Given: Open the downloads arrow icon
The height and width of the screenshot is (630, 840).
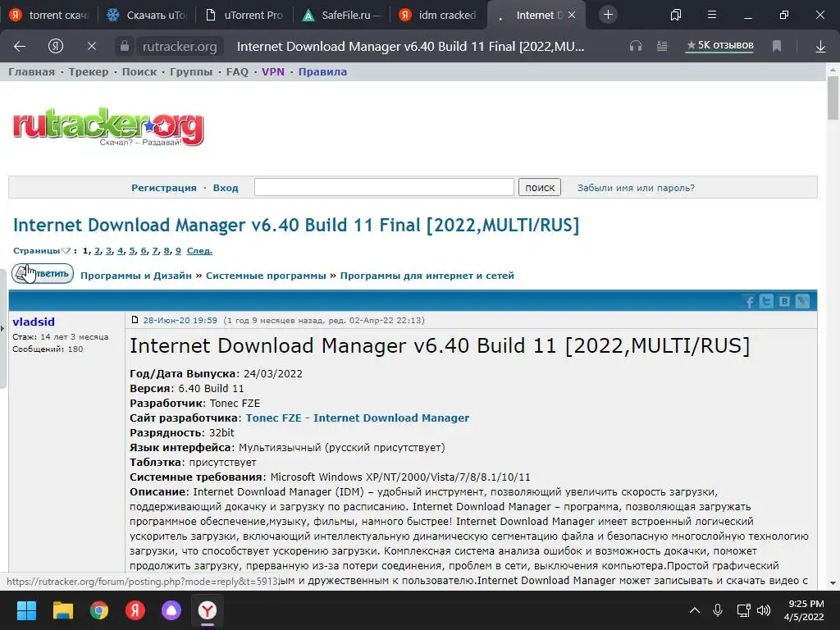Looking at the screenshot, I should 820,47.
